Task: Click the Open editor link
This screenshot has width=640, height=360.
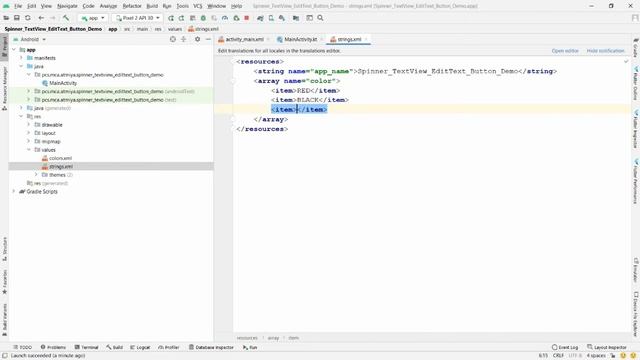Action: pos(565,51)
